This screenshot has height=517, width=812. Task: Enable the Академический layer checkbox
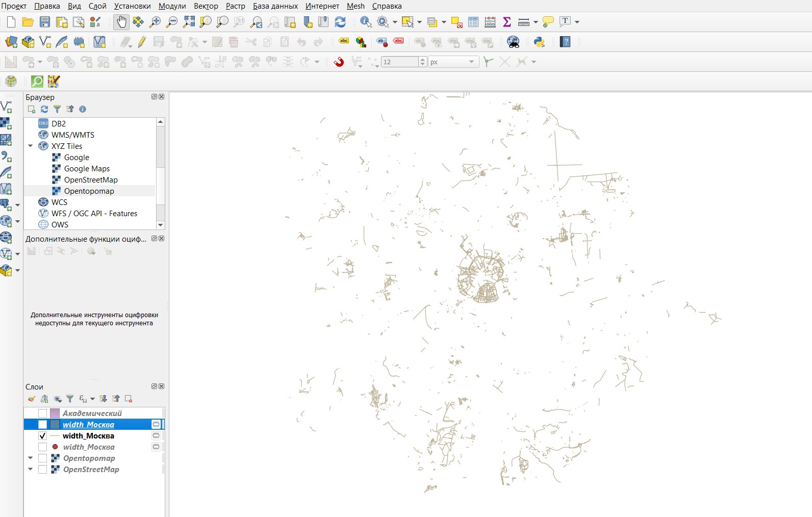point(42,413)
